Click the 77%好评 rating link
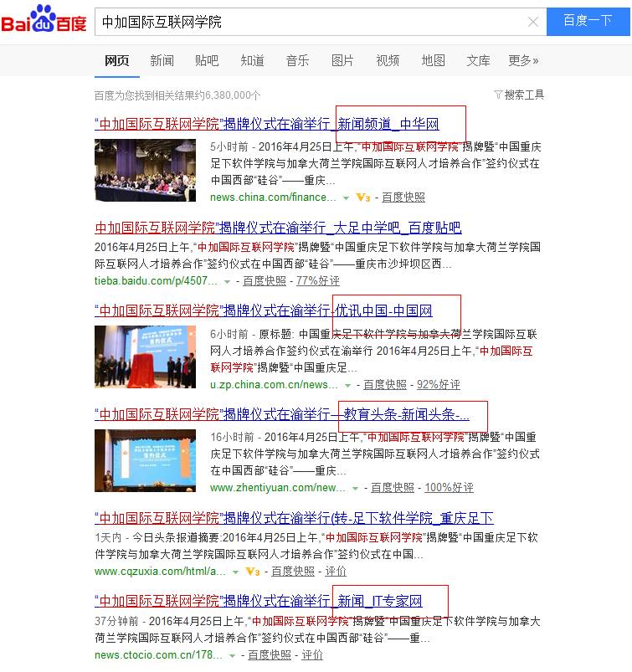The width and height of the screenshot is (632, 672). [x=318, y=281]
